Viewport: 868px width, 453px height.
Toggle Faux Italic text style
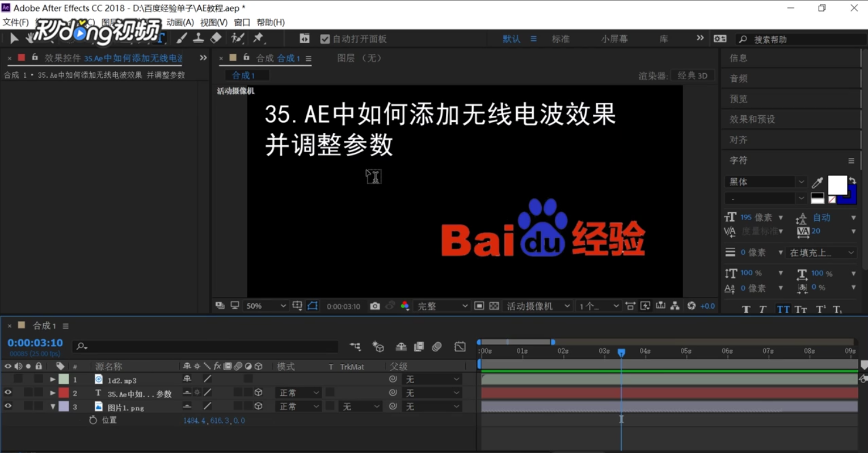[x=763, y=309]
